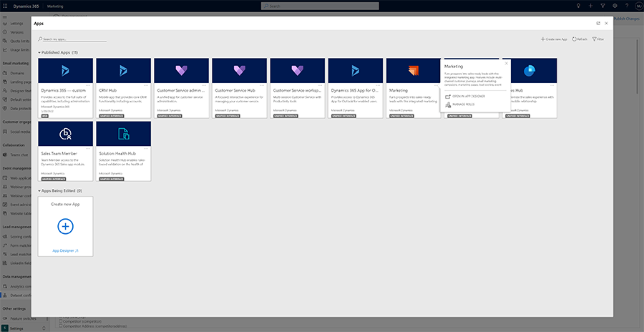
Task: Open Quota limits in the sidebar
Action: click(16, 41)
